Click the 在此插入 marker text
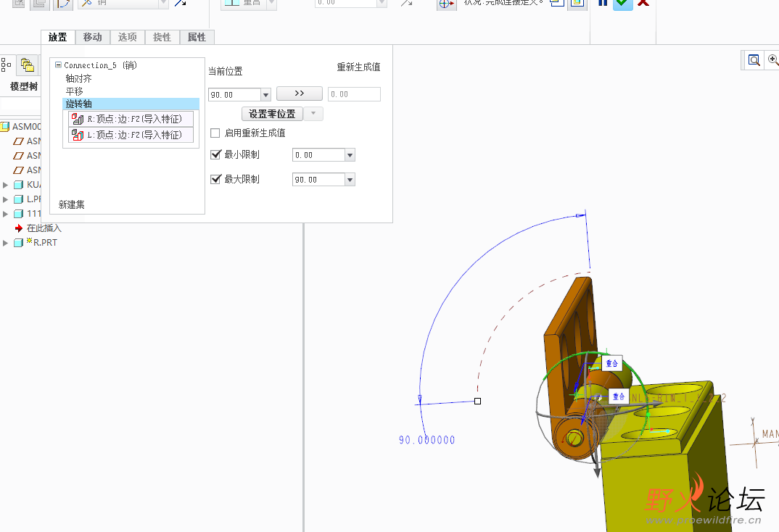Image resolution: width=779 pixels, height=532 pixels. click(x=44, y=228)
